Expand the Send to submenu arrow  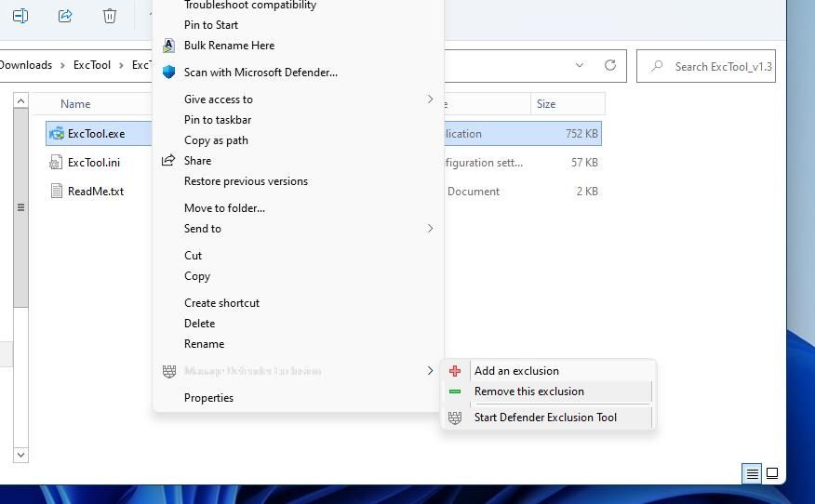pos(430,229)
